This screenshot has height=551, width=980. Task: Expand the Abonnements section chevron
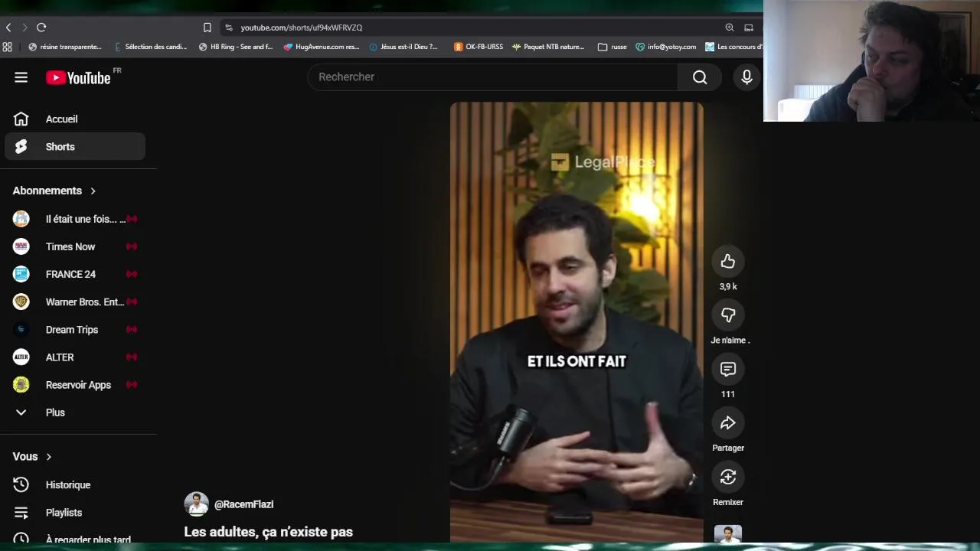(93, 191)
